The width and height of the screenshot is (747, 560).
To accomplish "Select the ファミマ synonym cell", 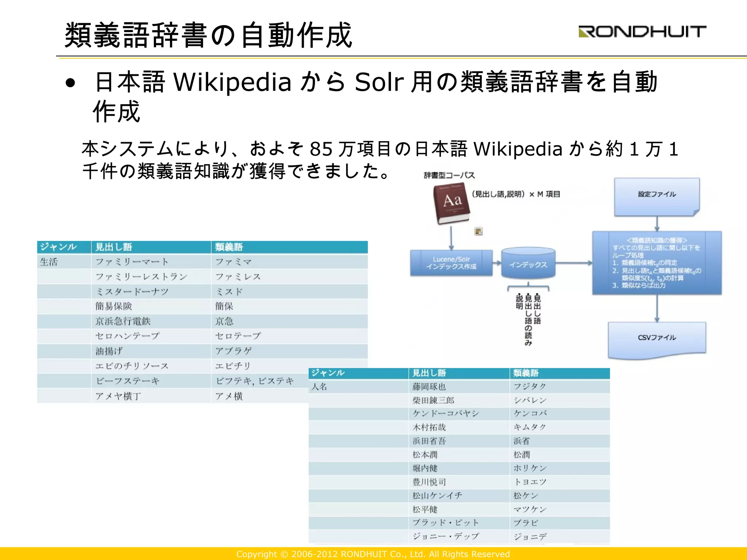I will (x=289, y=262).
